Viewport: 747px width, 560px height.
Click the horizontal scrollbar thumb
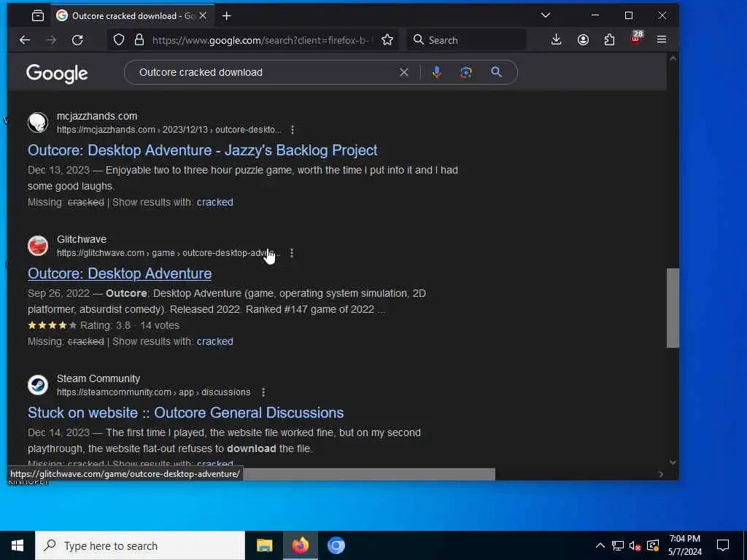tap(369, 474)
